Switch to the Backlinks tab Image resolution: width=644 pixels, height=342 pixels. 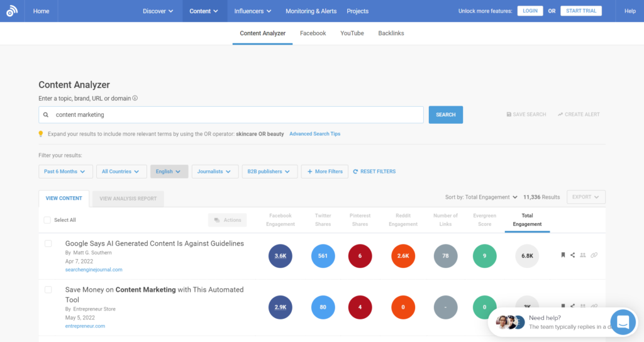coord(391,33)
